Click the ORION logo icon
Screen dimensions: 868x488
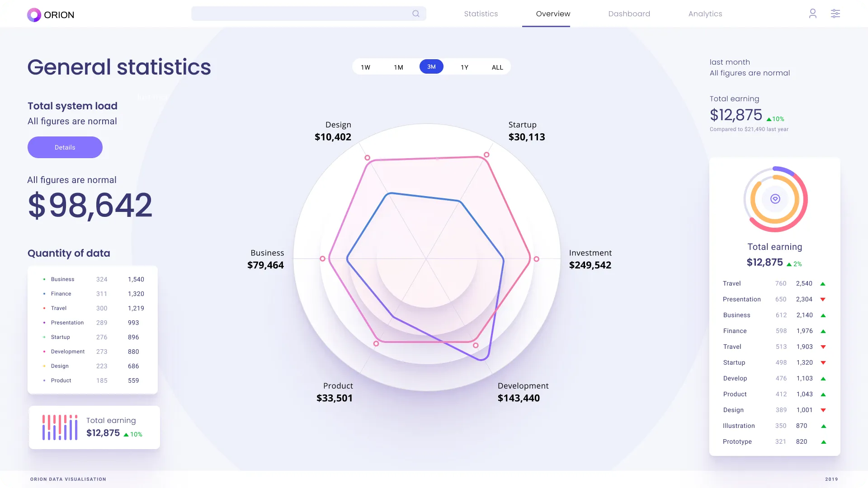34,15
